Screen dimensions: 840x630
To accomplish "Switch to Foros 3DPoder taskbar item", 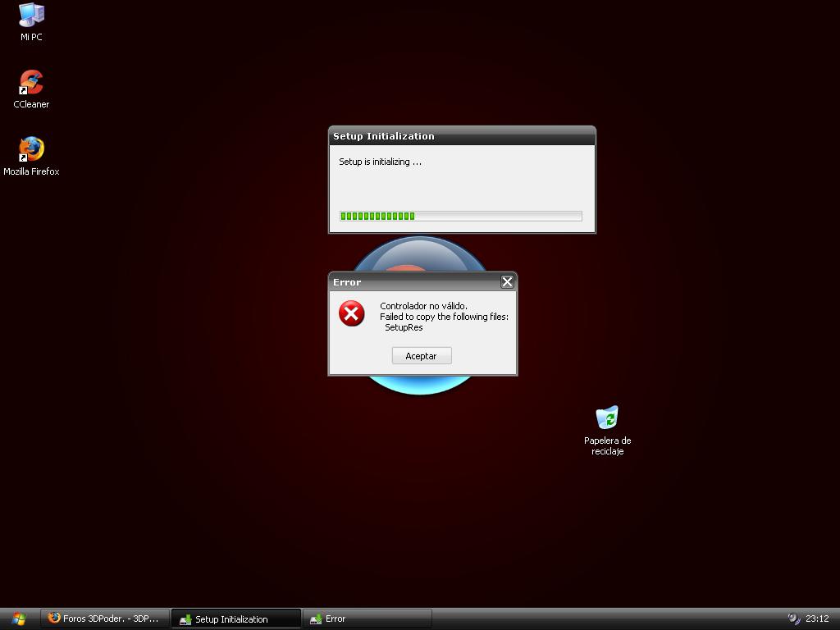I will 105,619.
